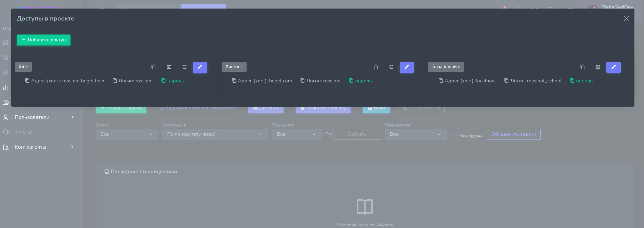Edit the SSH access entry
The image size is (644, 228).
click(x=200, y=67)
